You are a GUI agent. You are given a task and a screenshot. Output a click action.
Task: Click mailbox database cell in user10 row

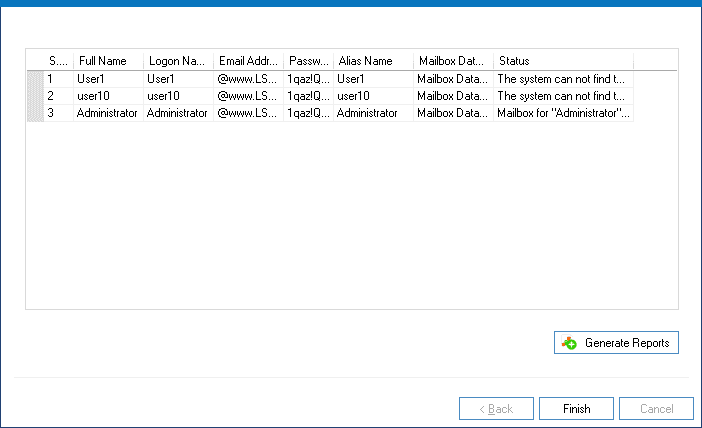tap(454, 96)
